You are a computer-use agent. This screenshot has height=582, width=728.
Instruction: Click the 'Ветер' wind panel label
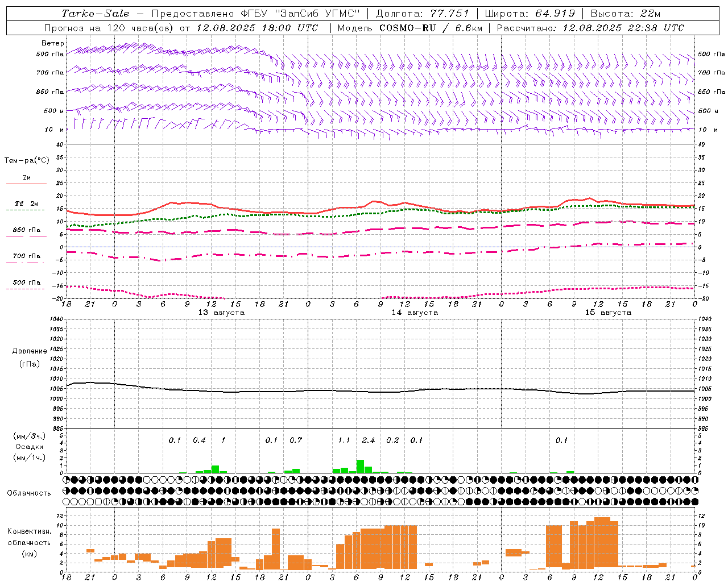(x=53, y=43)
